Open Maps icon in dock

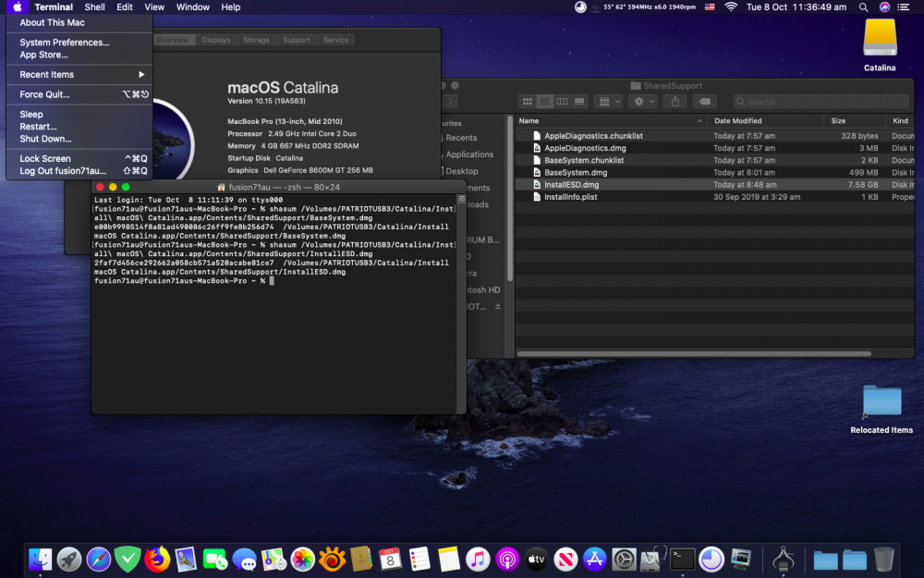click(x=274, y=559)
